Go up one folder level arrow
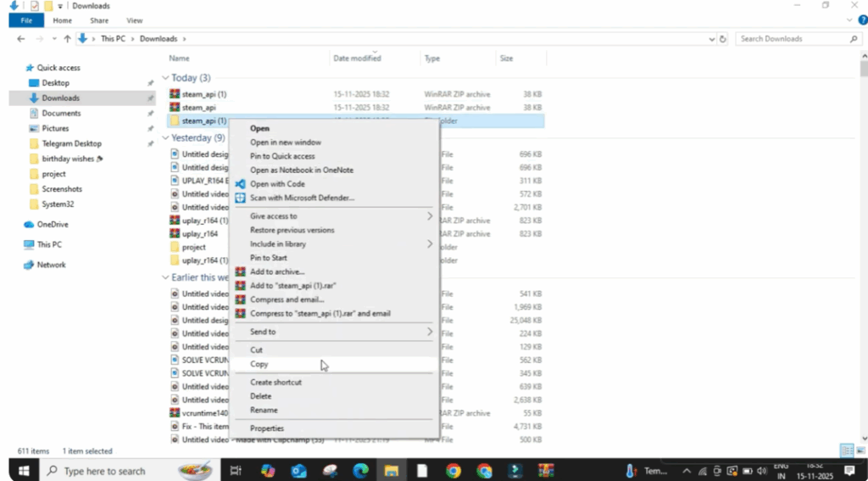Screen dimensions: 868x481 click(x=67, y=39)
